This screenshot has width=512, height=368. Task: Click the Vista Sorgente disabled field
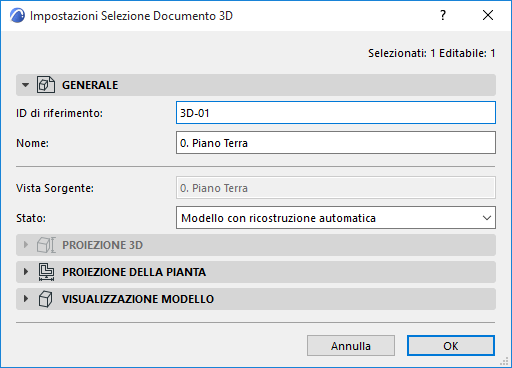tap(336, 188)
